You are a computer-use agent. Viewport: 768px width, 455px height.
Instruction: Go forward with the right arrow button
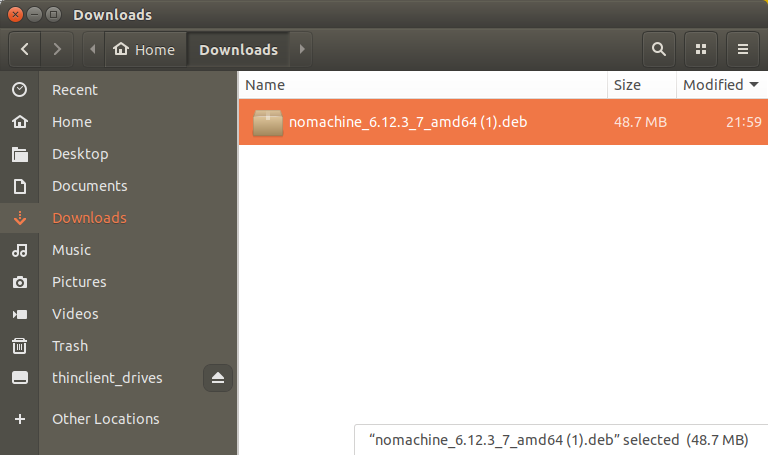(x=57, y=49)
